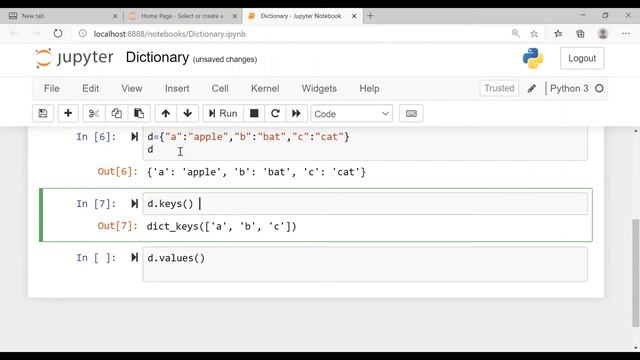This screenshot has width=640, height=360.
Task: Open the Insert menu
Action: coord(177,89)
